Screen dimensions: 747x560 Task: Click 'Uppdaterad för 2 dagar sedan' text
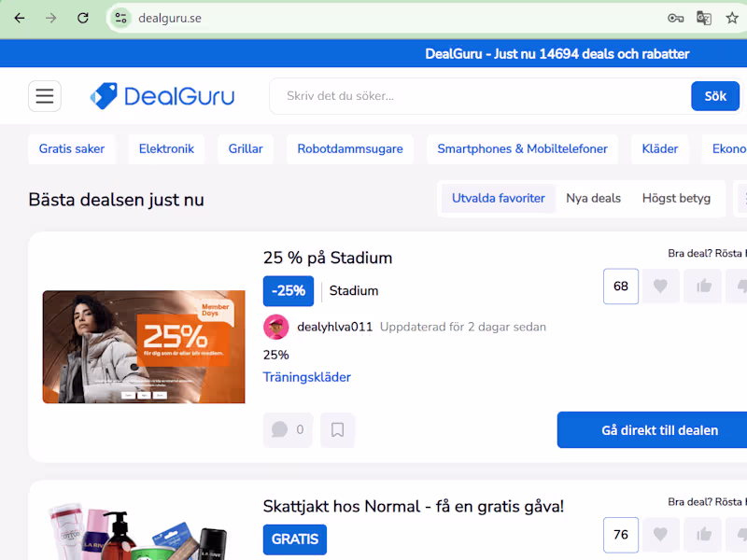[x=463, y=328]
